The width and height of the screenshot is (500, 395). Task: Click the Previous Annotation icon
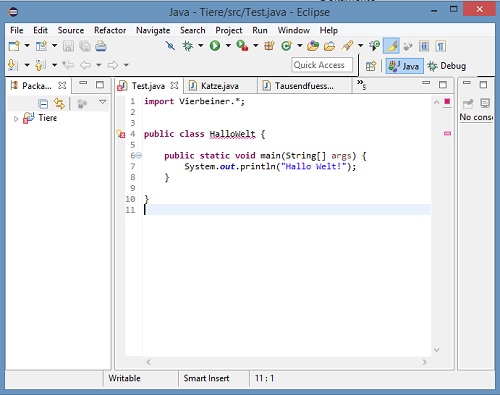tap(40, 65)
